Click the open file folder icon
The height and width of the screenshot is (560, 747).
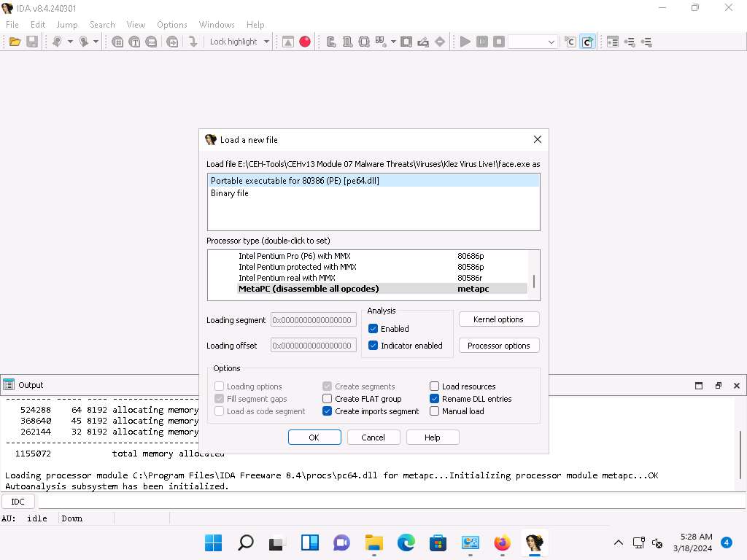tap(15, 42)
